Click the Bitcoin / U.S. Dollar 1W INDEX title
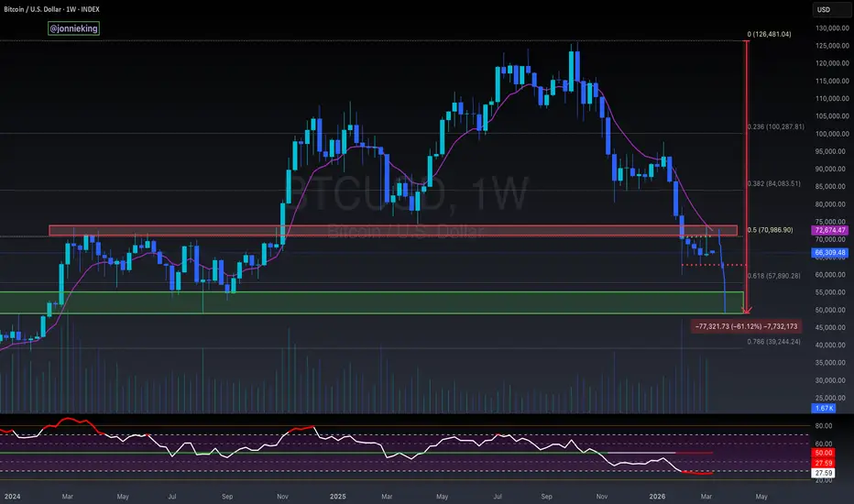The height and width of the screenshot is (504, 854). tap(51, 9)
